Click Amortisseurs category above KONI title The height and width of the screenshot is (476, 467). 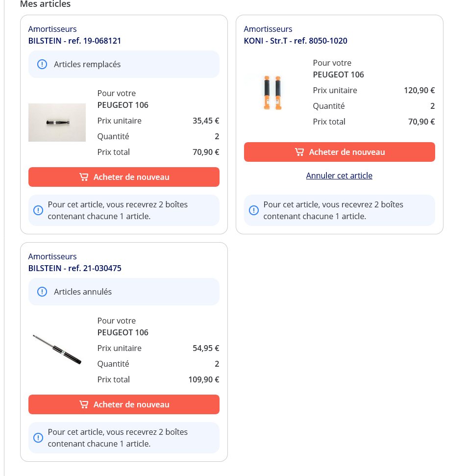tap(268, 29)
